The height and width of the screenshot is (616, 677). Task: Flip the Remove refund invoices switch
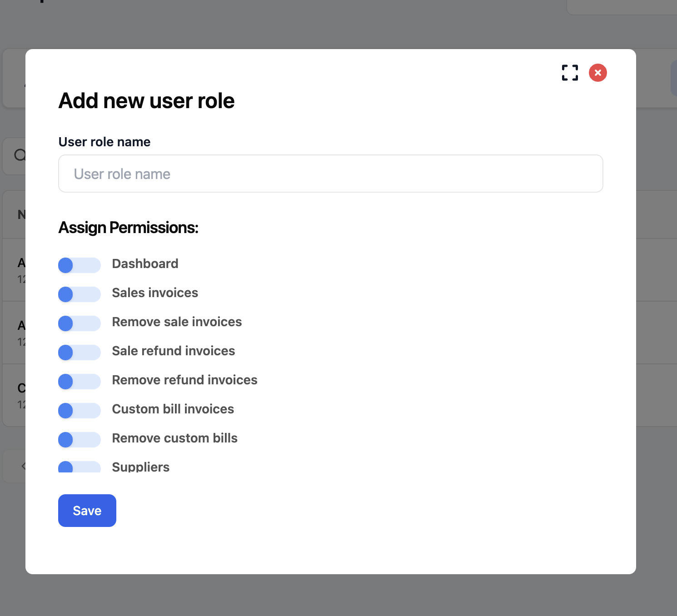click(x=80, y=382)
